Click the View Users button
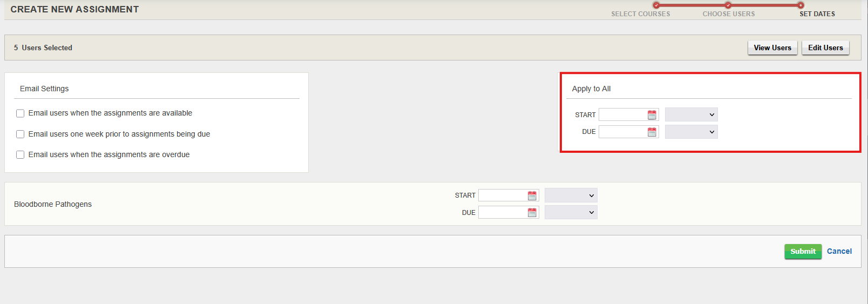The image size is (868, 304). (772, 48)
